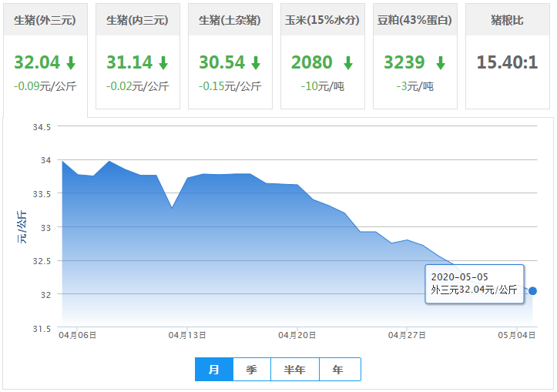Click down arrow beside 30.54 price

point(256,62)
